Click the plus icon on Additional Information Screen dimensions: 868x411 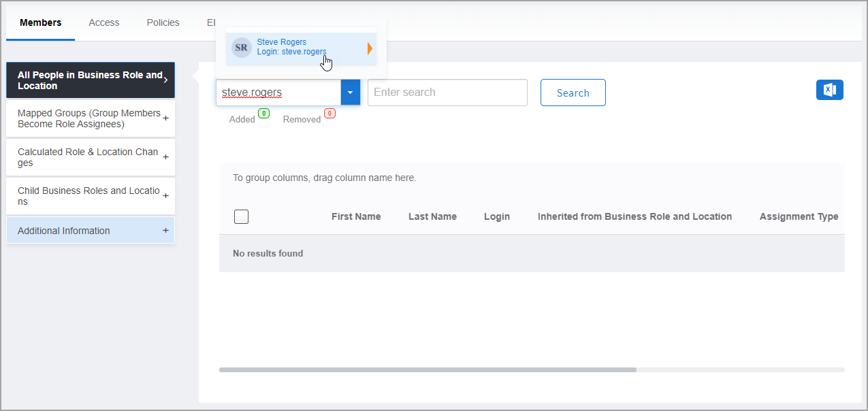165,231
